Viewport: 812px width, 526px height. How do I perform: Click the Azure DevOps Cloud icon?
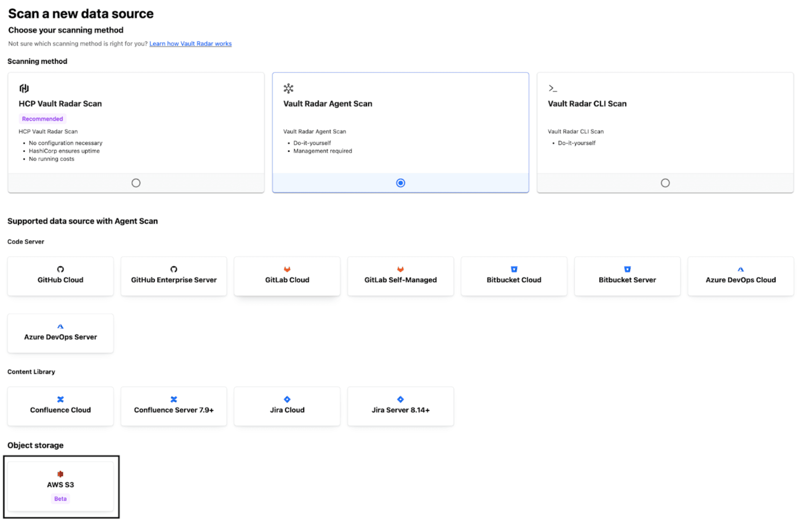coord(741,269)
